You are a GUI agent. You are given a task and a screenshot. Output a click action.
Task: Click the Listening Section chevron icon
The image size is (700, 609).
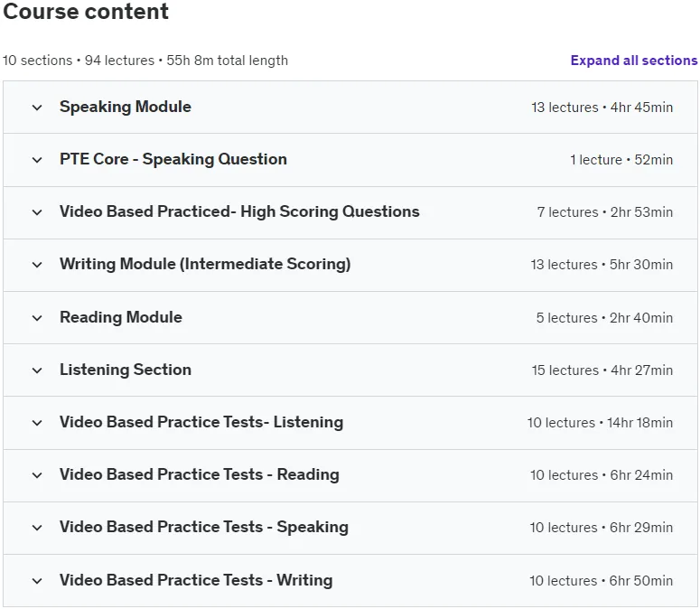[x=37, y=370]
